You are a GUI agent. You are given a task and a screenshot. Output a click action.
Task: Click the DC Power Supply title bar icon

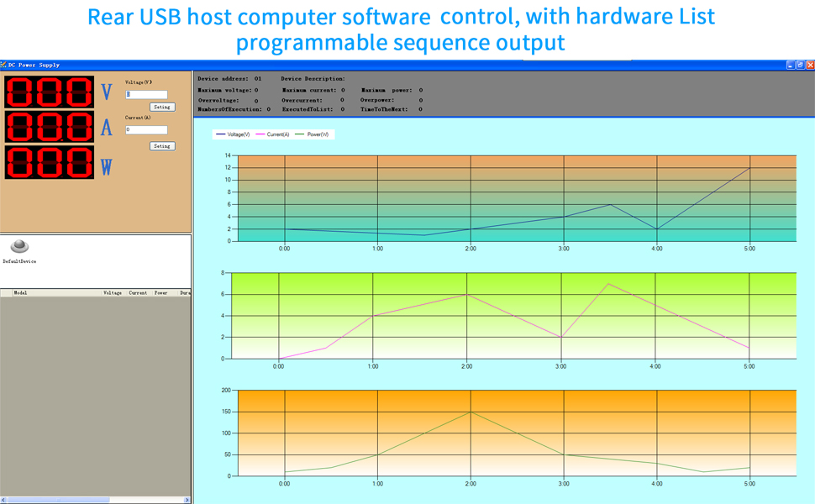[3, 65]
